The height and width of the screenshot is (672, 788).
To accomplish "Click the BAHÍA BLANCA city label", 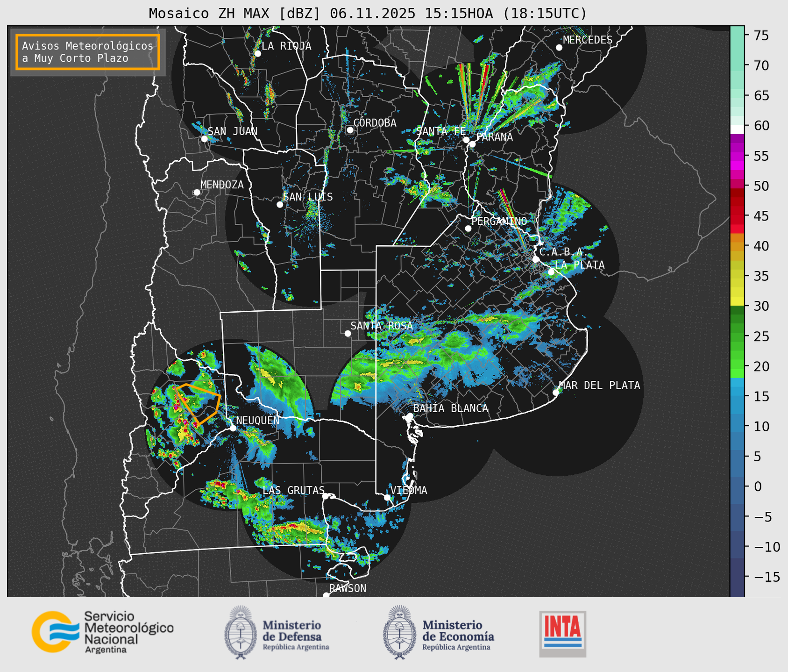I will pos(451,408).
